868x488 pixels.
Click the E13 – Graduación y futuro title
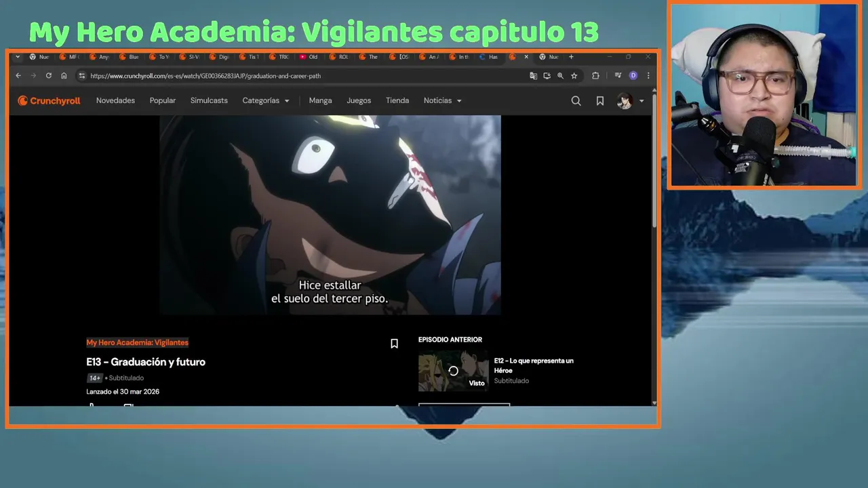point(146,362)
